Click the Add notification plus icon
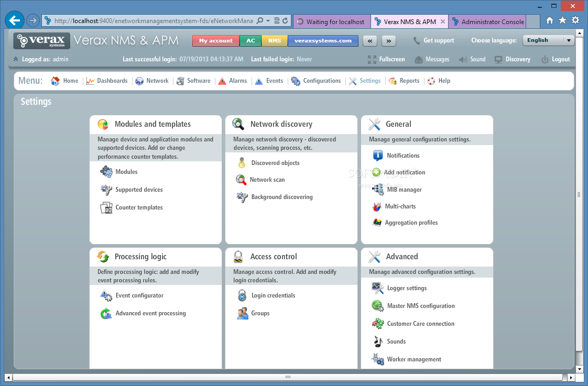This screenshot has width=588, height=386. [376, 172]
